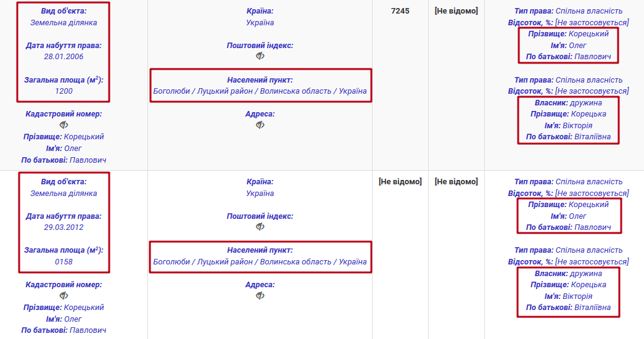Click hidden postal index eye icon for 28.01.2006 plot

tap(260, 56)
